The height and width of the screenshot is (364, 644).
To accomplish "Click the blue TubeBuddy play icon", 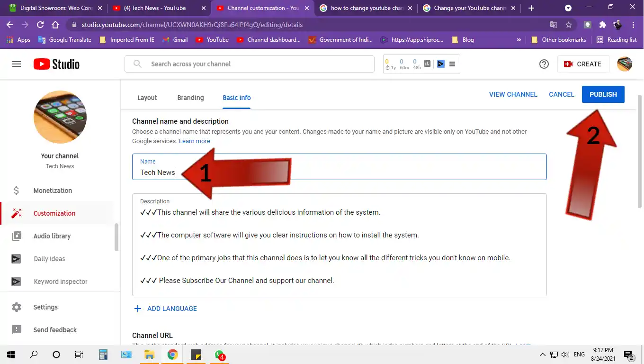I will point(441,64).
